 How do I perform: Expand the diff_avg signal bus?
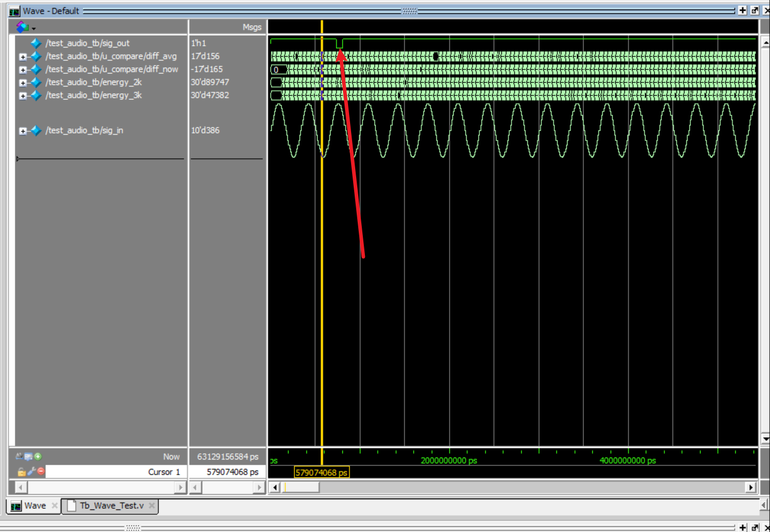point(22,57)
